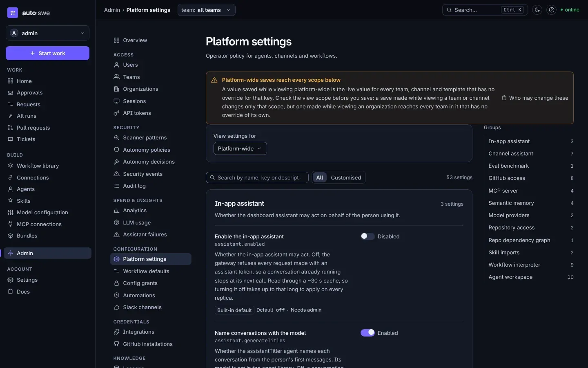Open Teams admin page
The height and width of the screenshot is (368, 588).
click(151, 77)
